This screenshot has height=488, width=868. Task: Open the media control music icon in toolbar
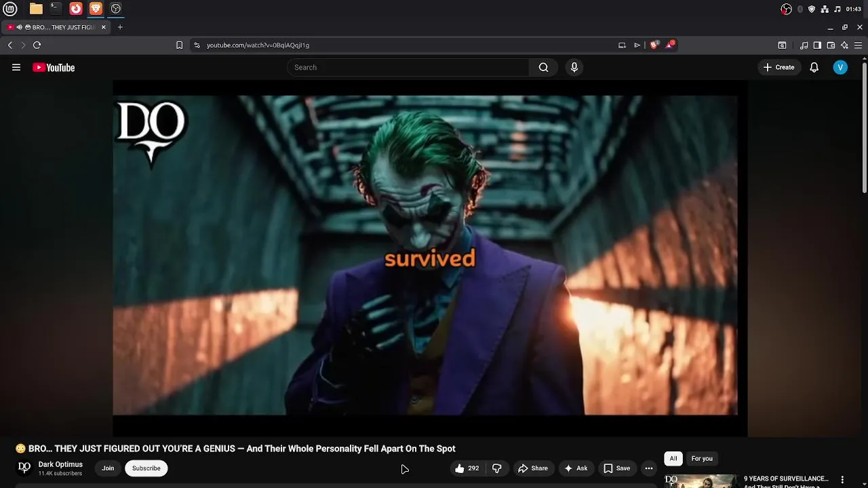804,45
